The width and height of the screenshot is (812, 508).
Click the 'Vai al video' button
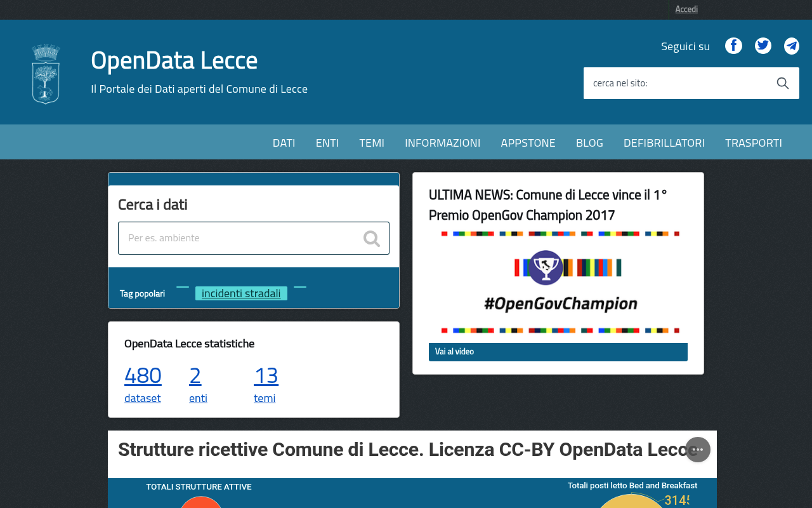click(x=558, y=352)
